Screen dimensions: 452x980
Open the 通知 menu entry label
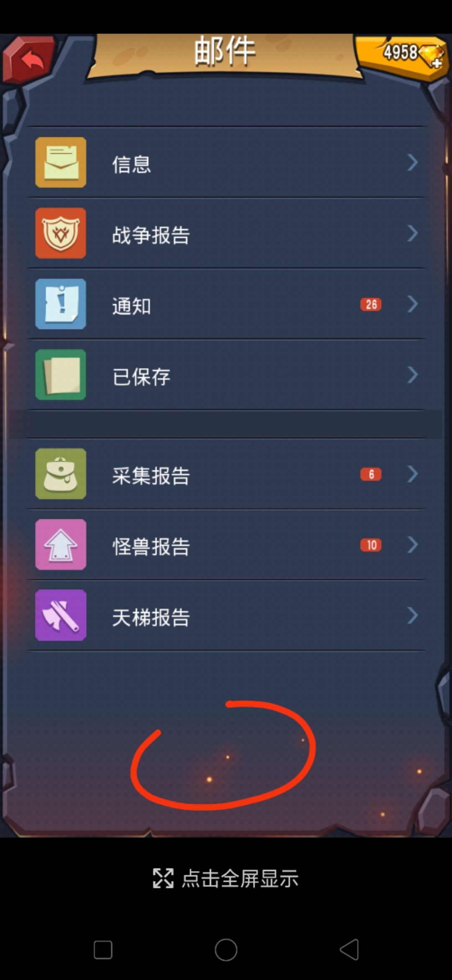click(x=131, y=306)
